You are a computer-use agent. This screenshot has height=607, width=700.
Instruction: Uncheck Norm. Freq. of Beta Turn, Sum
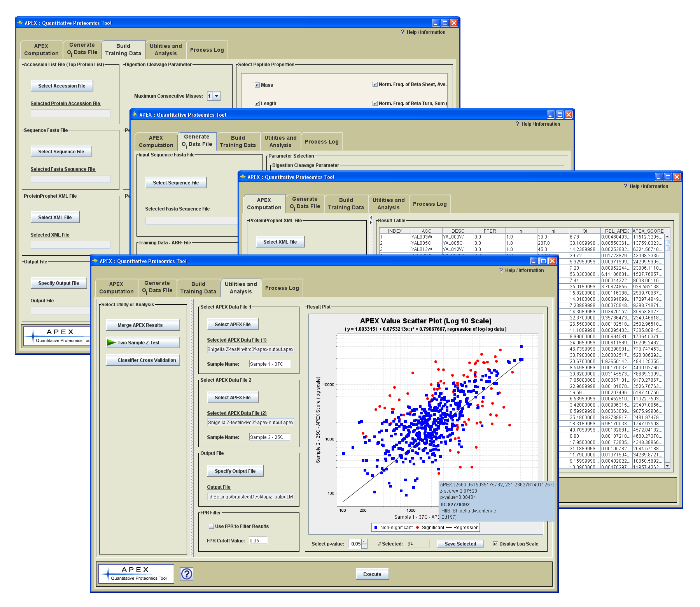tap(375, 104)
